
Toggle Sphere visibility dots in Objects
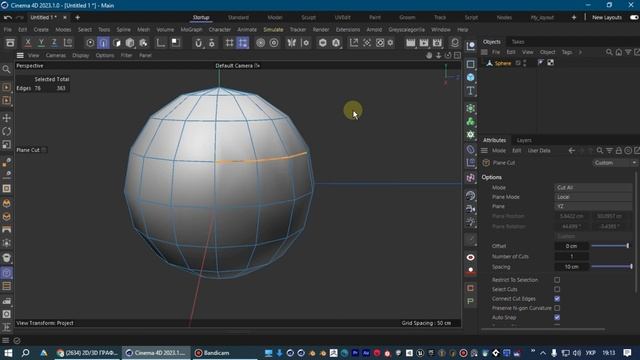click(x=525, y=63)
